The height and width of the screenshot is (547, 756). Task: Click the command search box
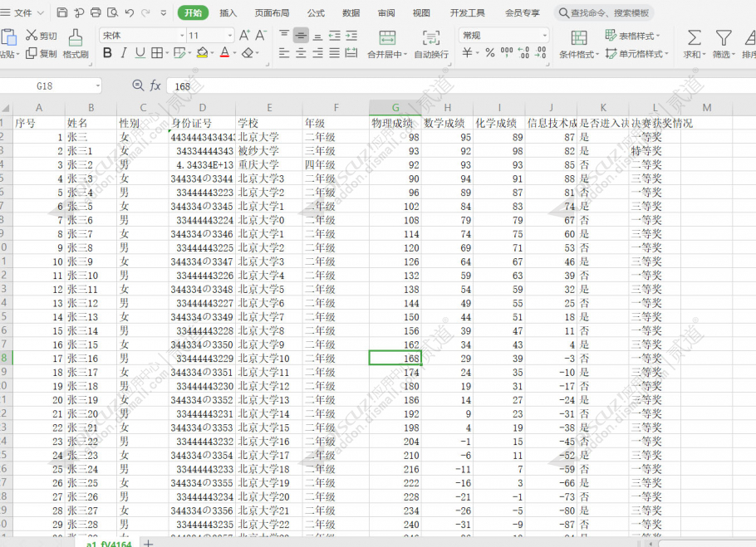point(604,13)
